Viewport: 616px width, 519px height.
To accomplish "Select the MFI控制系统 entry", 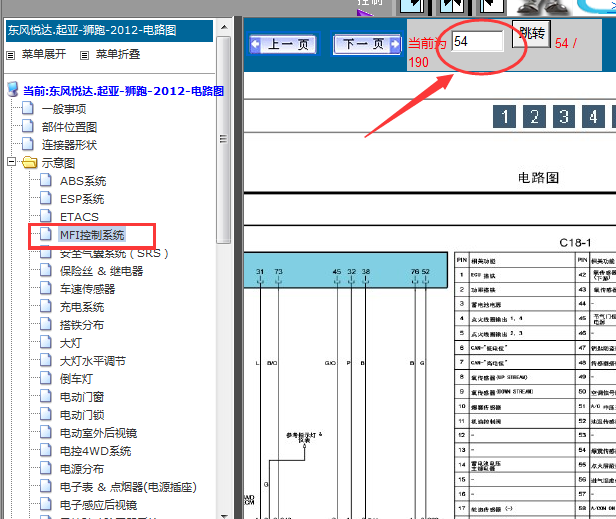I will click(92, 235).
